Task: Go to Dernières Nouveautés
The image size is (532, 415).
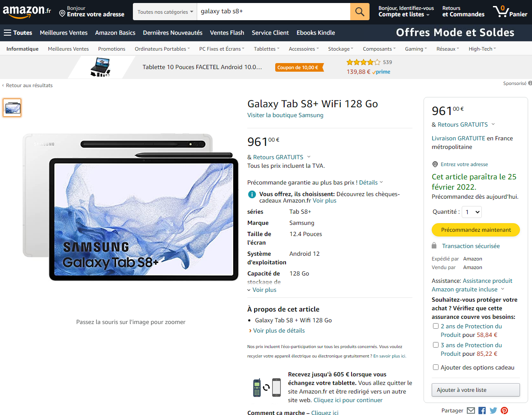Action: tap(173, 33)
